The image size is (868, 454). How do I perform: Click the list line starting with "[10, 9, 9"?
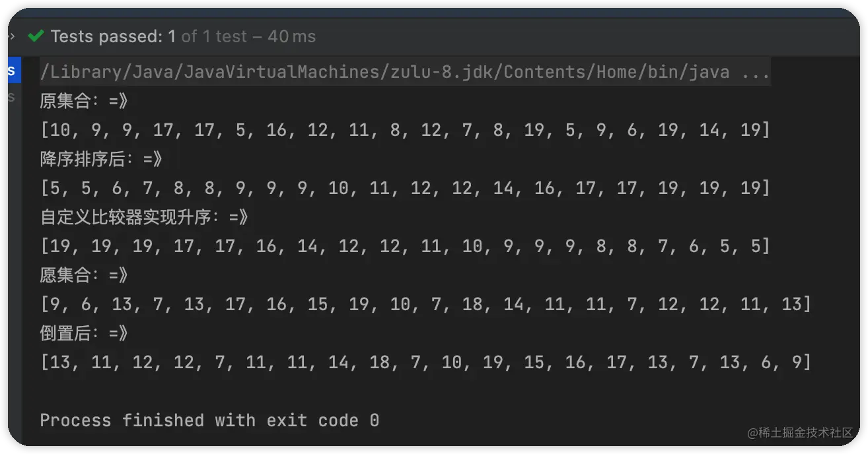pyautogui.click(x=404, y=130)
